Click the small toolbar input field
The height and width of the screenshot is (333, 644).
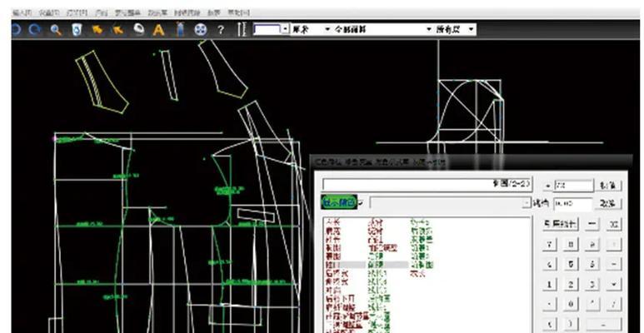267,30
